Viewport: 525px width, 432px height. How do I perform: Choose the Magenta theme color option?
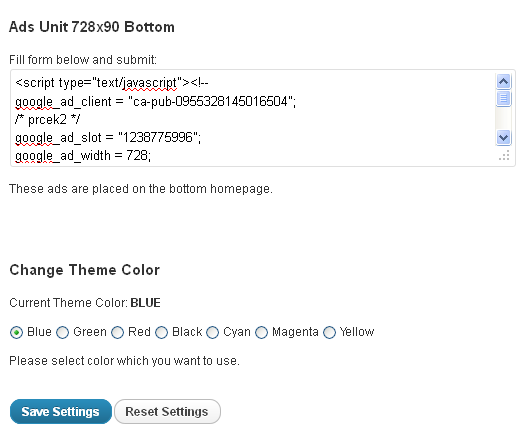[x=261, y=333]
